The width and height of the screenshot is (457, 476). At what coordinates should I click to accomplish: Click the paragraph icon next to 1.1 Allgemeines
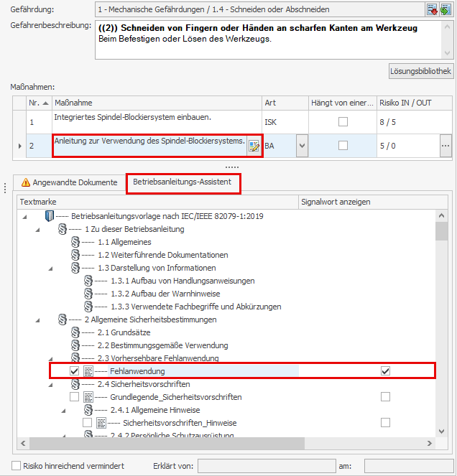pyautogui.click(x=75, y=242)
